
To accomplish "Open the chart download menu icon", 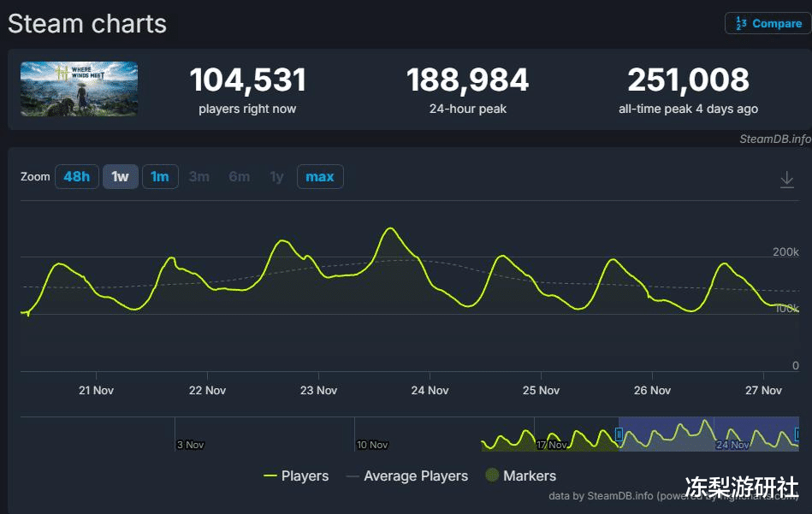I will 786,180.
